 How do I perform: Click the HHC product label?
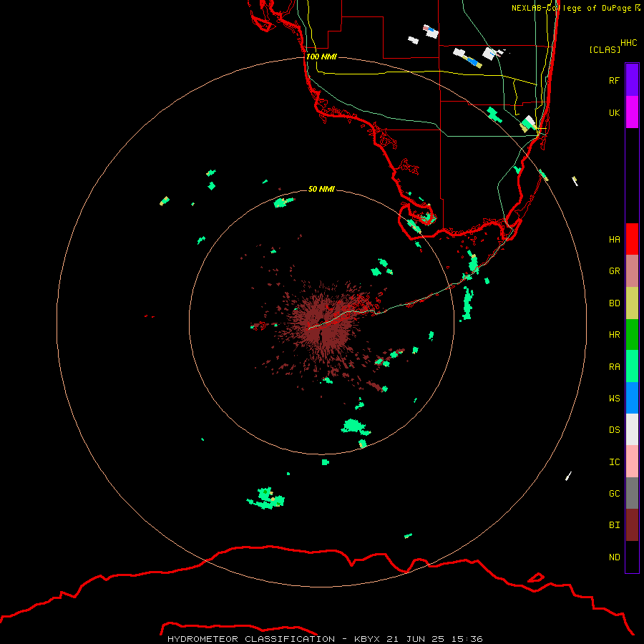[x=628, y=43]
